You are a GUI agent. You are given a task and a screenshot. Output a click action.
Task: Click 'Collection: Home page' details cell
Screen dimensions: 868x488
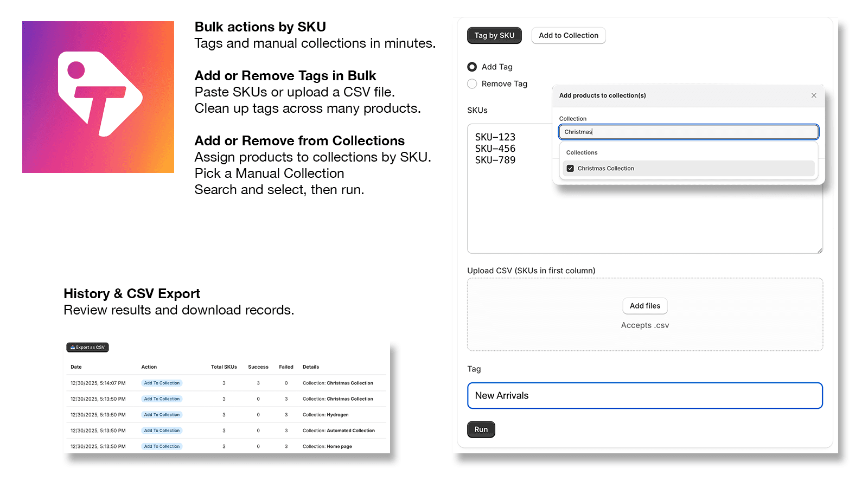pos(327,447)
